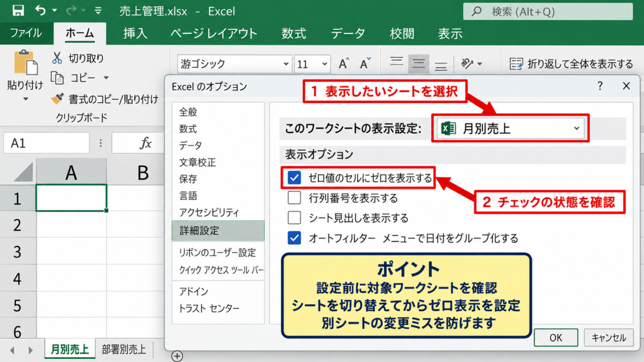Open Quick Access Toolbar customize menu
Screen dimensions: 644x362
coord(98,11)
